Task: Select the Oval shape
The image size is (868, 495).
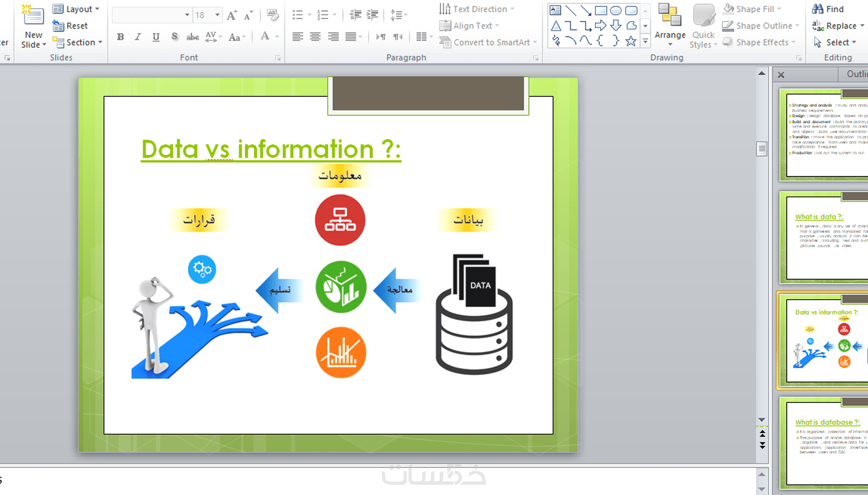Action: tap(616, 10)
